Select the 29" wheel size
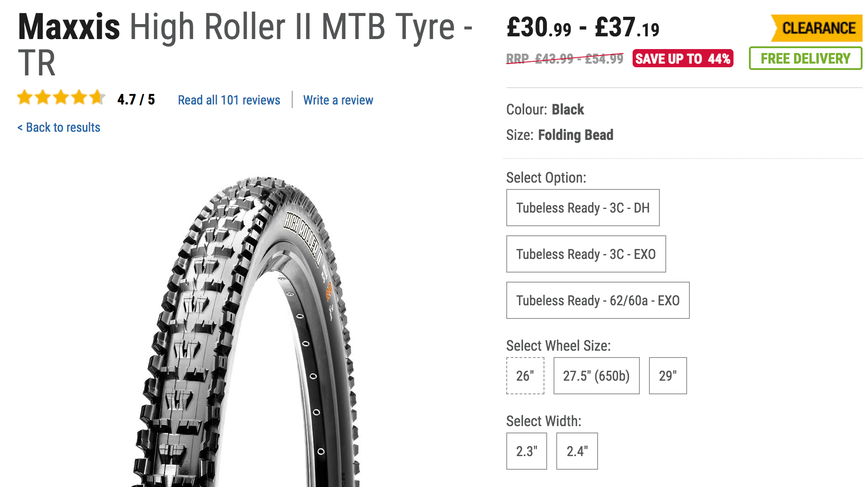 point(668,376)
